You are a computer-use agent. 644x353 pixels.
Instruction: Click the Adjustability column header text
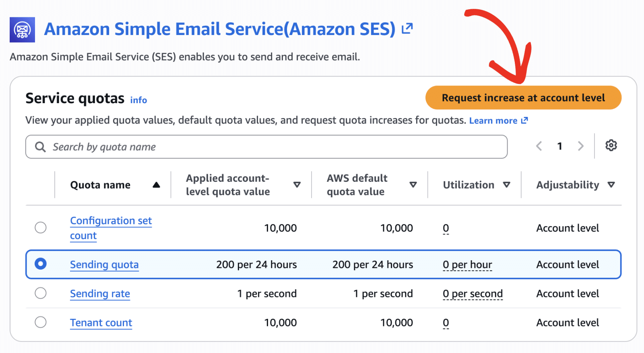568,185
